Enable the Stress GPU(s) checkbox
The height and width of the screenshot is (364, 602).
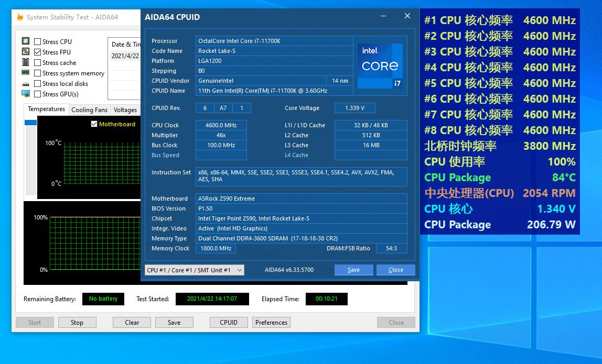[38, 94]
